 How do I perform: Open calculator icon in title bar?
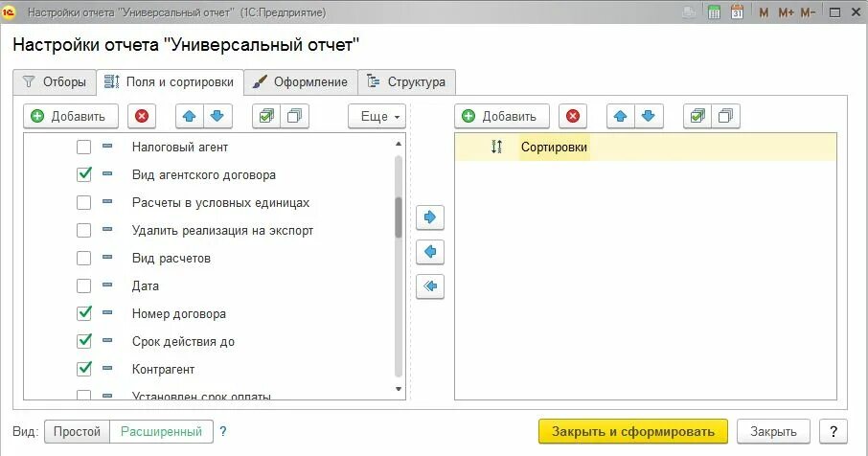[x=714, y=12]
